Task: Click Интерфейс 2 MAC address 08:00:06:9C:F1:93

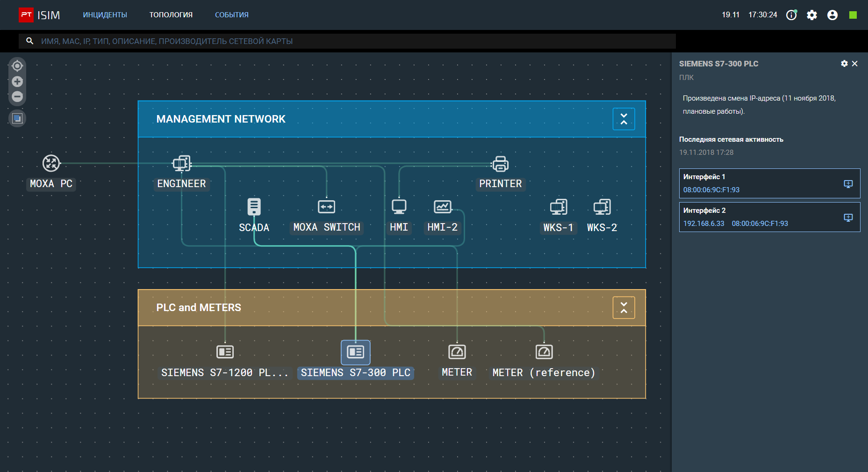Action: pos(760,224)
